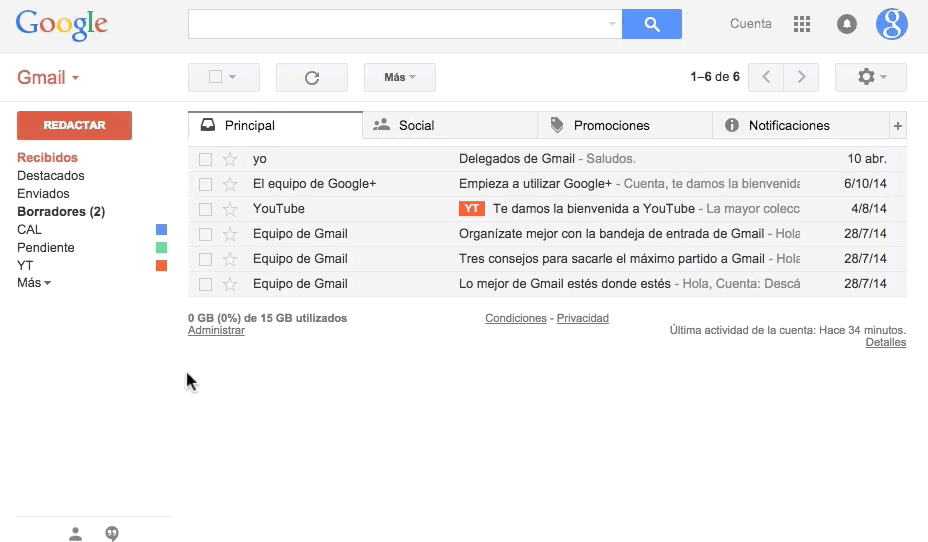The height and width of the screenshot is (542, 928).
Task: Open the Más toolbar dropdown
Action: pos(399,78)
